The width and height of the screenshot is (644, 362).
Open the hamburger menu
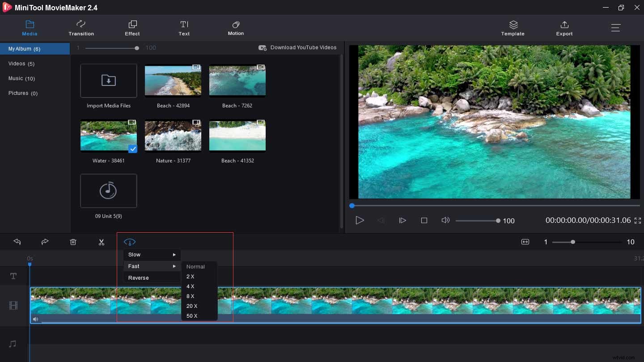(616, 27)
